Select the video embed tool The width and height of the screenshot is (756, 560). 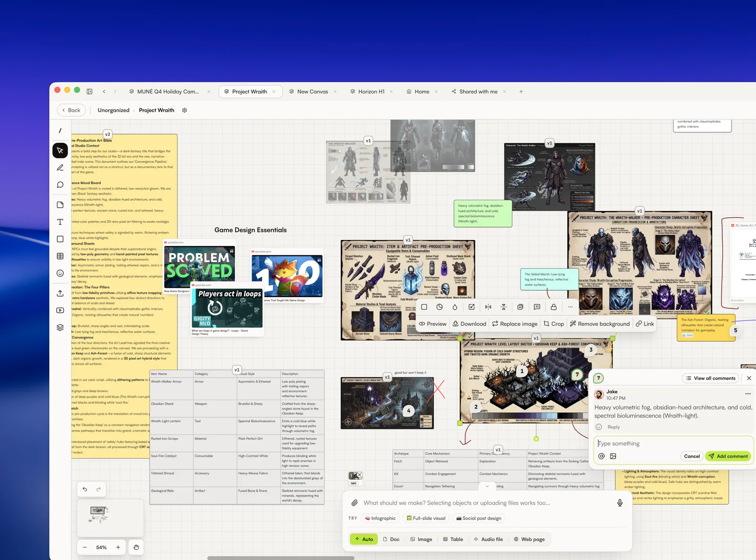(x=60, y=310)
